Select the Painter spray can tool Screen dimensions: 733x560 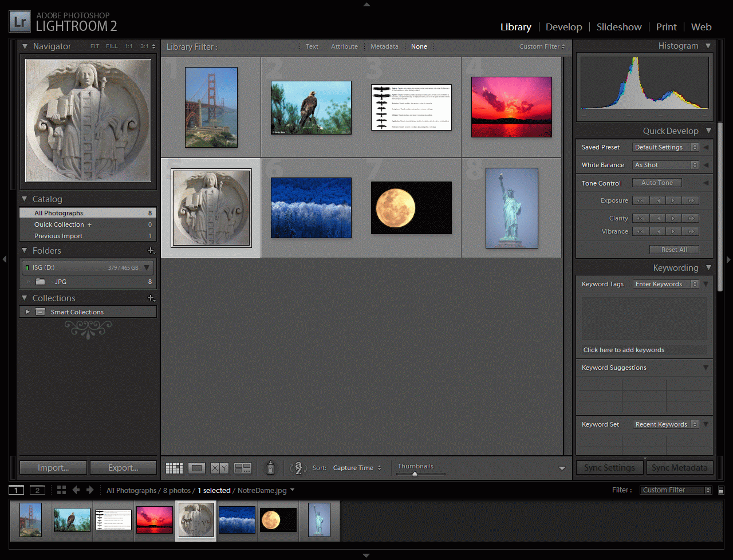coord(270,468)
